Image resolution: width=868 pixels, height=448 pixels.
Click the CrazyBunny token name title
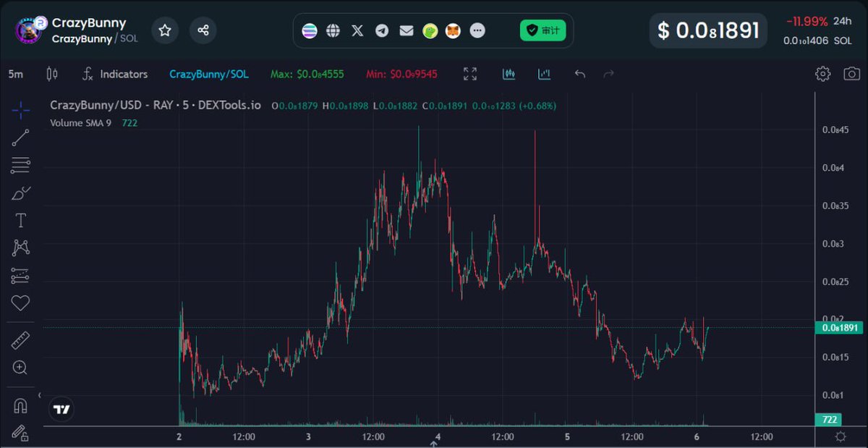pyautogui.click(x=89, y=23)
